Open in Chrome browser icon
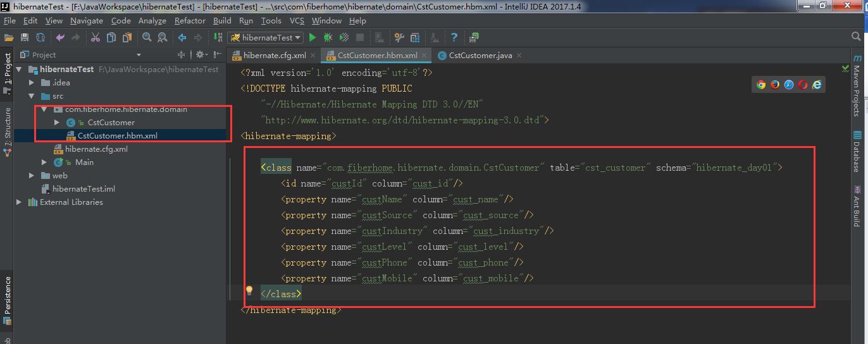The width and height of the screenshot is (868, 344). [761, 85]
